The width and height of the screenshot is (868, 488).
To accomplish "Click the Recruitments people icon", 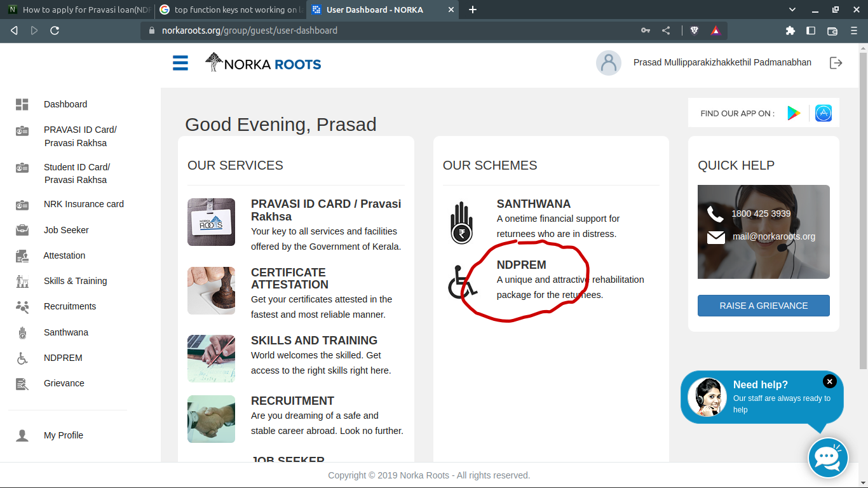I will point(22,306).
